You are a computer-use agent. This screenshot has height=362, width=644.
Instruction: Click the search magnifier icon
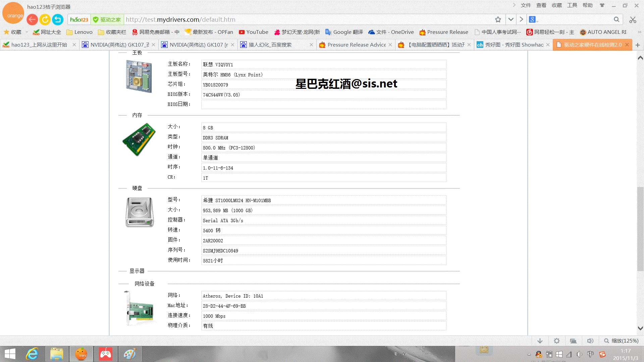click(x=616, y=19)
